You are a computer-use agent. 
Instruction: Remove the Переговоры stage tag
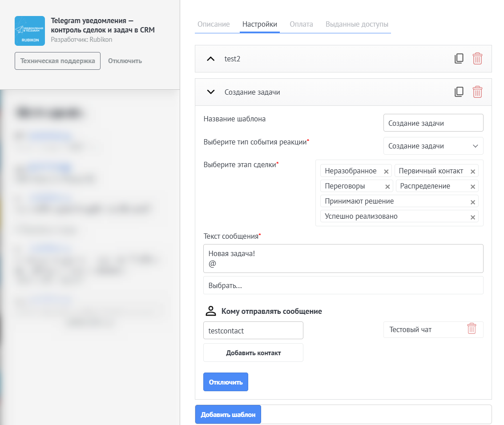[387, 187]
